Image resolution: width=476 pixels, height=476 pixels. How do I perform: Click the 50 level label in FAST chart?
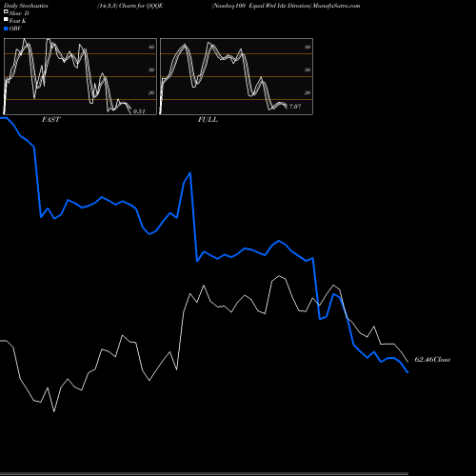coord(151,69)
